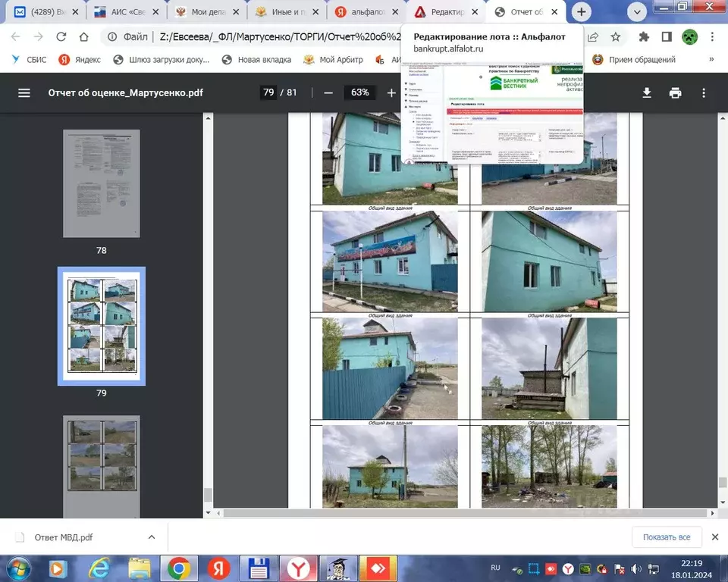Toggle the browser side panel
Viewport: 728px width, 582px height.
point(667,37)
